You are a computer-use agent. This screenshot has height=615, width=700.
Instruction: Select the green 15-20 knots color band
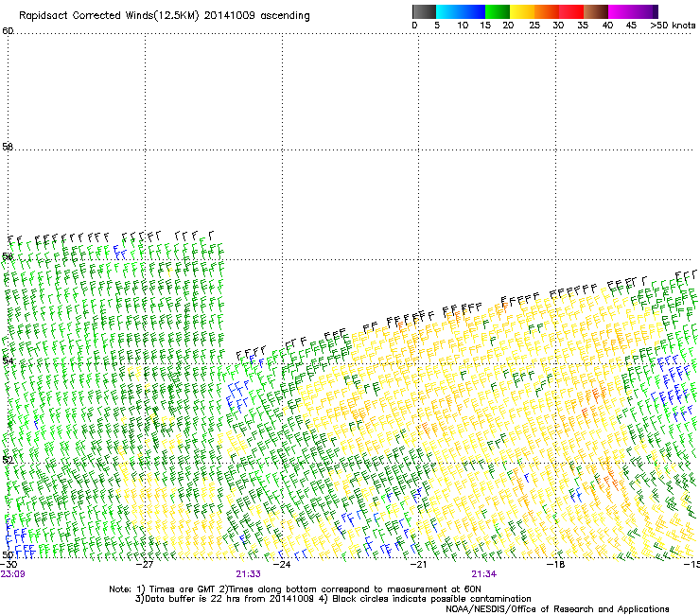[498, 11]
